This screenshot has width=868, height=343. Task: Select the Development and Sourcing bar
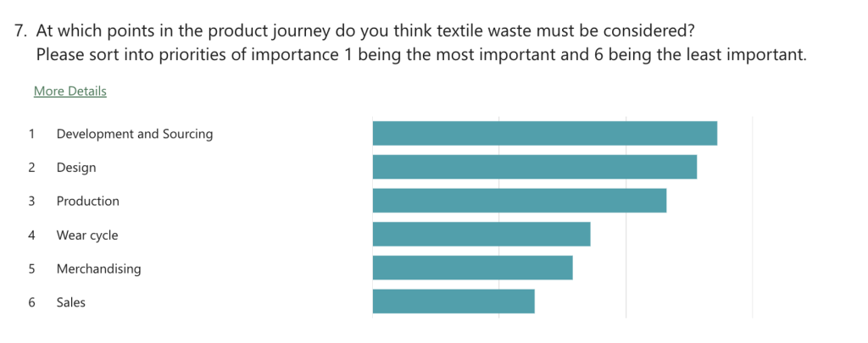pos(545,133)
